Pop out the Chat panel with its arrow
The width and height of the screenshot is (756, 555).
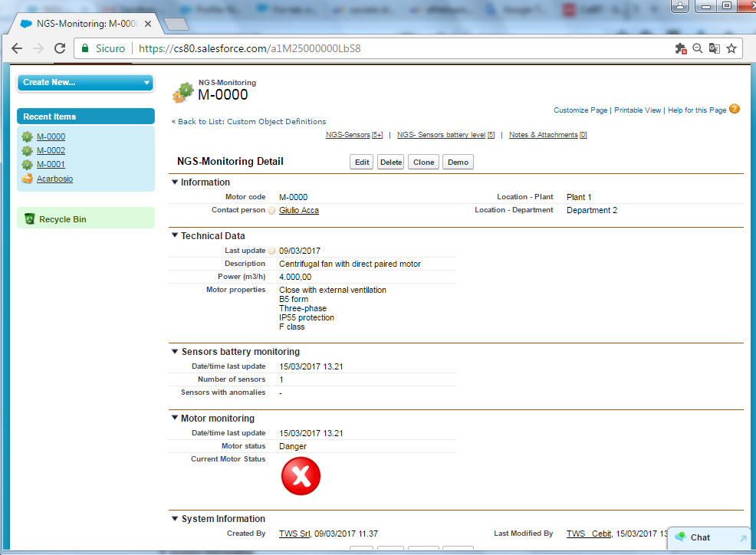point(743,537)
